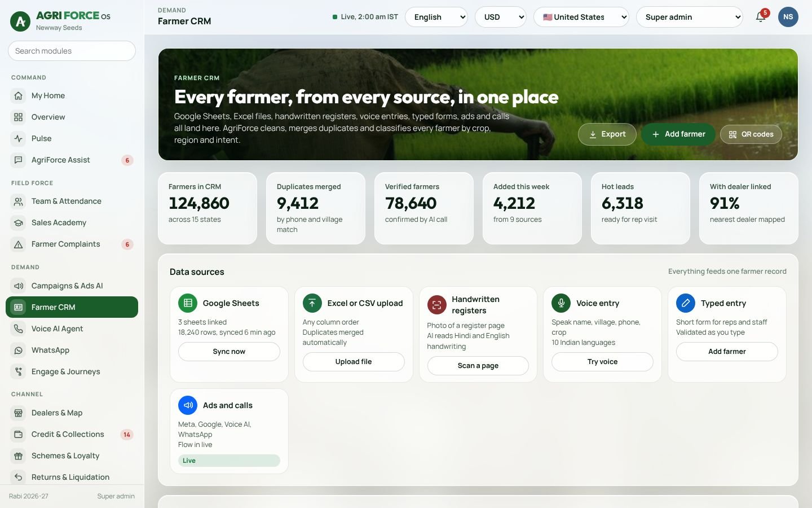
Task: Click the Credit & Collections wallet icon
Action: [x=19, y=434]
